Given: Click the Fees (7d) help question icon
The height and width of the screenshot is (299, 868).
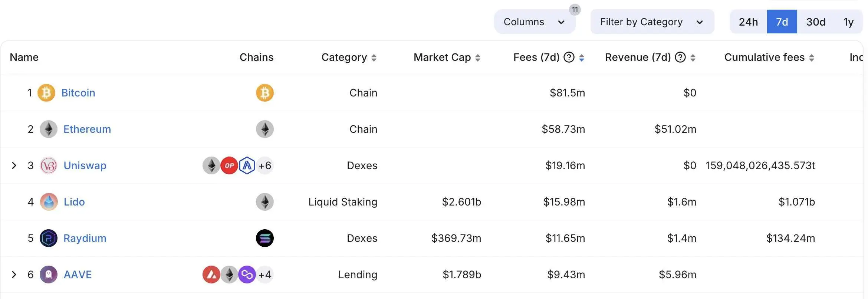Looking at the screenshot, I should click(x=569, y=57).
